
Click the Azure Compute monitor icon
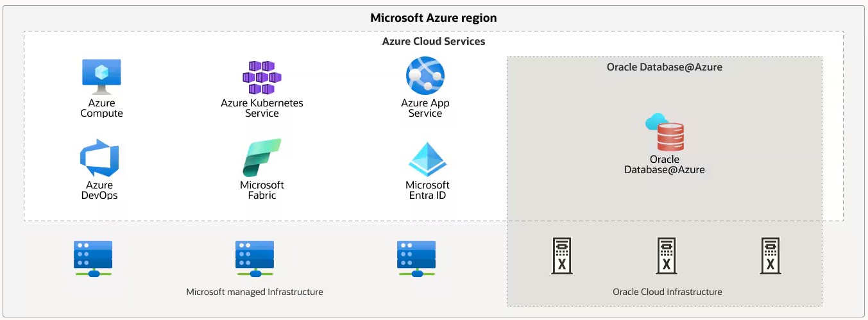tap(101, 76)
